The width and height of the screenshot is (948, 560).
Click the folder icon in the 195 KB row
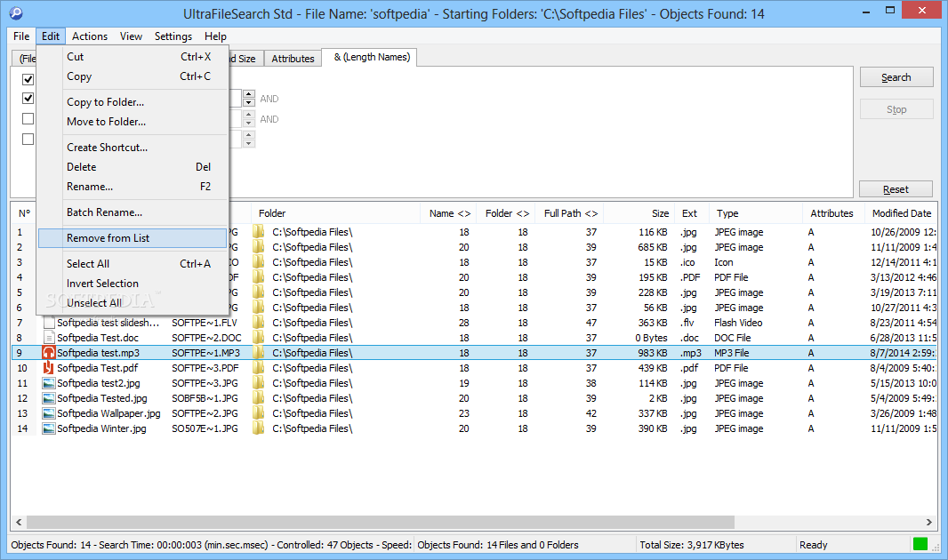coord(259,277)
